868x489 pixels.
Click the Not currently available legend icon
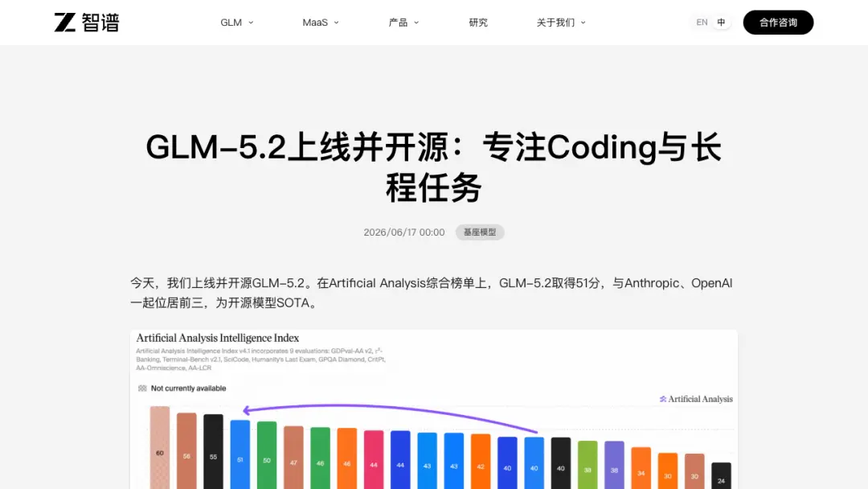tap(142, 388)
